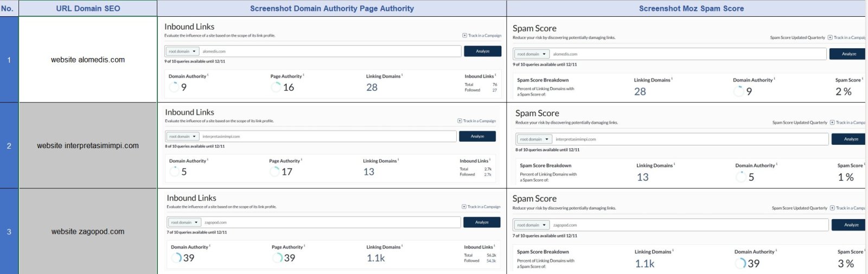Click Domain Authority 5 gauge in interpretasimimpi Inbound Links

pyautogui.click(x=175, y=171)
